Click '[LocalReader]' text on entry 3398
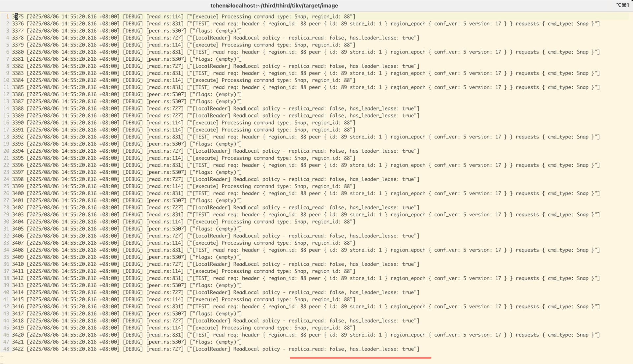The height and width of the screenshot is (364, 633). point(211,179)
